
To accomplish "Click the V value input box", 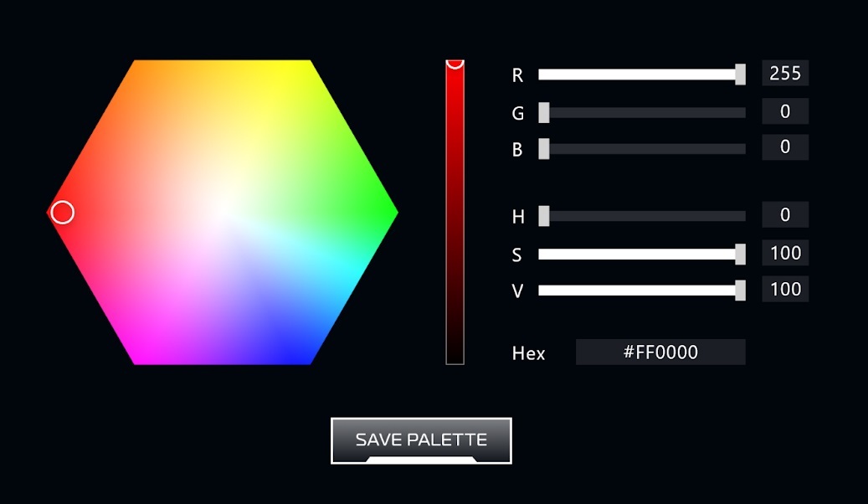I will tap(784, 290).
